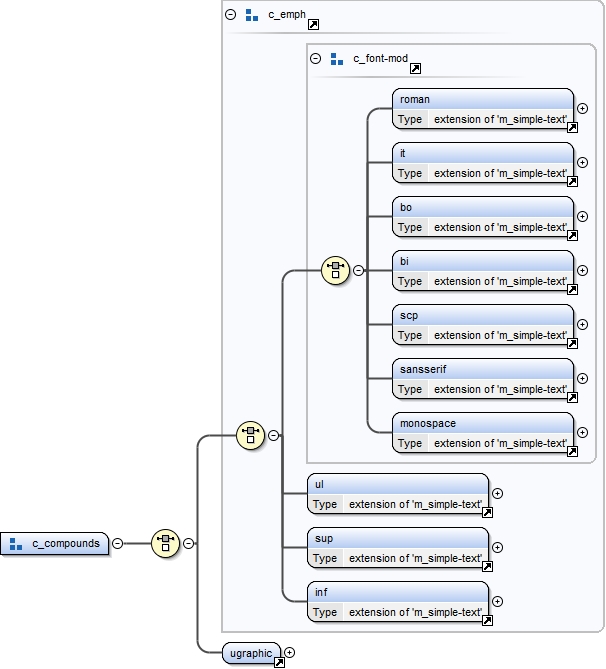Expand the roman element

pos(583,108)
